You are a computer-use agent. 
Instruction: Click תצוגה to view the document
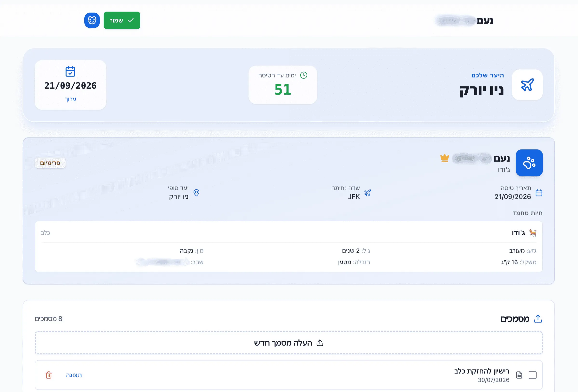click(74, 375)
